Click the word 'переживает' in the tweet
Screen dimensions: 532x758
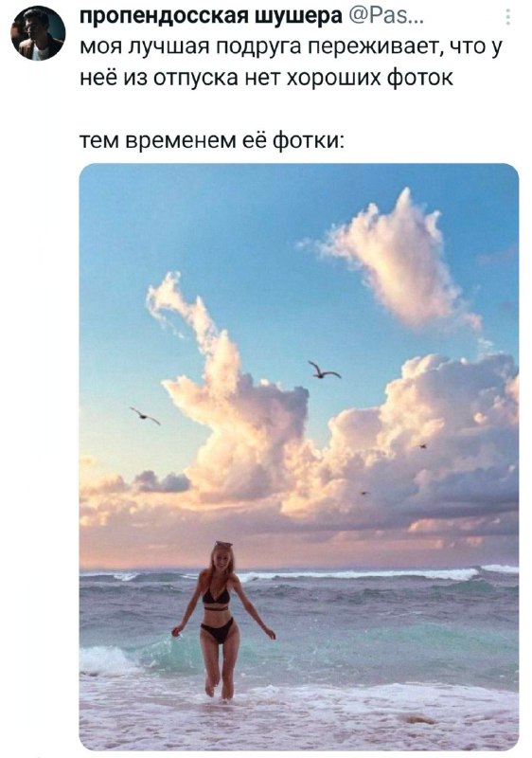coord(371,45)
